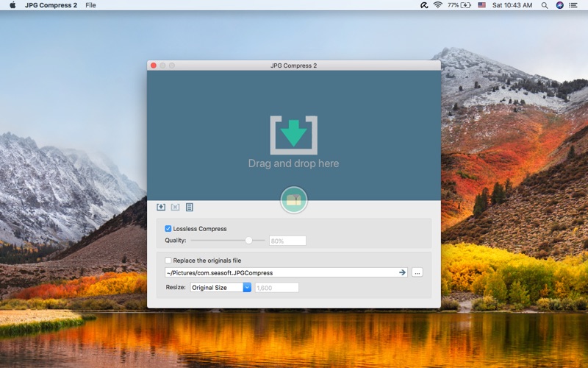Image resolution: width=588 pixels, height=368 pixels.
Task: Click the browse folder "..." button
Action: (x=417, y=272)
